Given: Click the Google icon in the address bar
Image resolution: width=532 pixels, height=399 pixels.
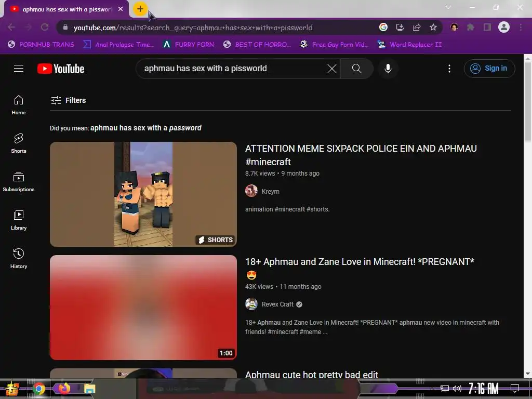Looking at the screenshot, I should pos(383,27).
